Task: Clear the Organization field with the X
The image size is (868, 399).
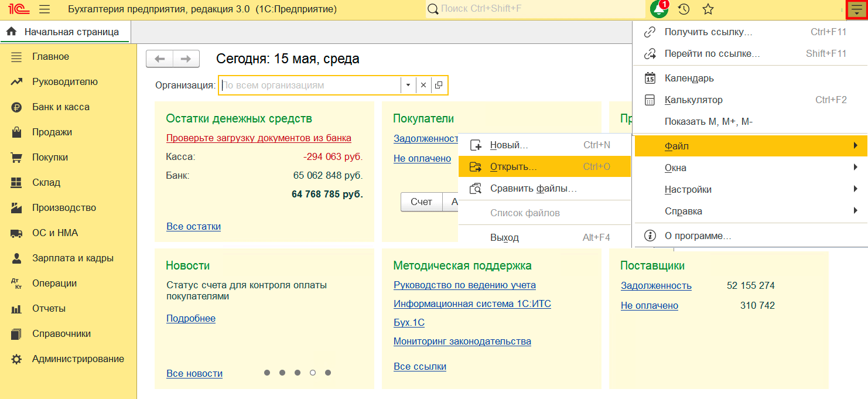Action: 423,86
